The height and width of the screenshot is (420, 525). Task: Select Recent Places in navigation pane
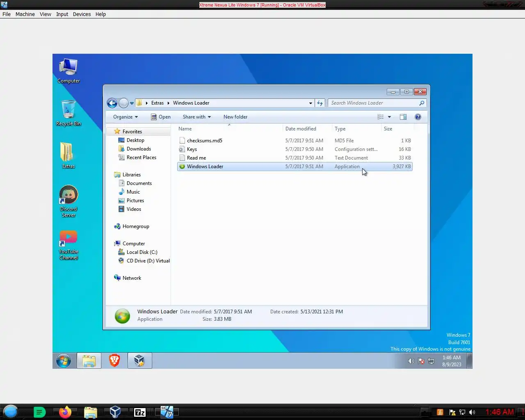142,157
